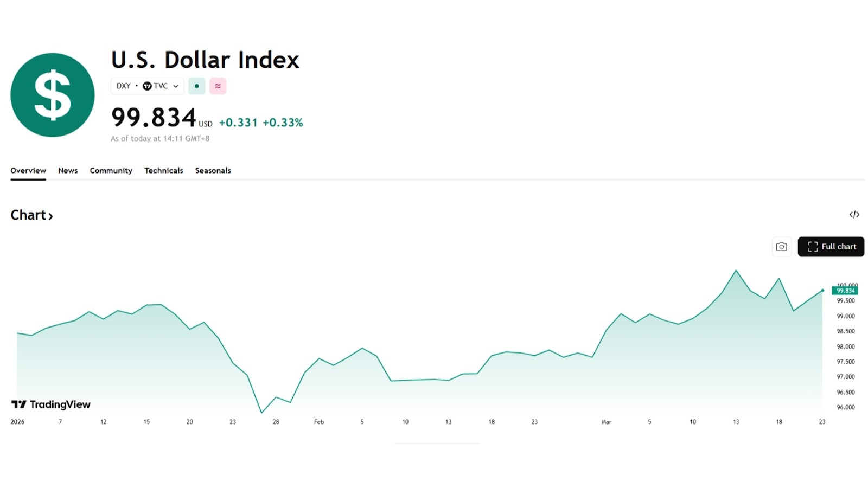This screenshot has width=868, height=488.
Task: Click the 99.834 current price label
Action: [x=845, y=291]
